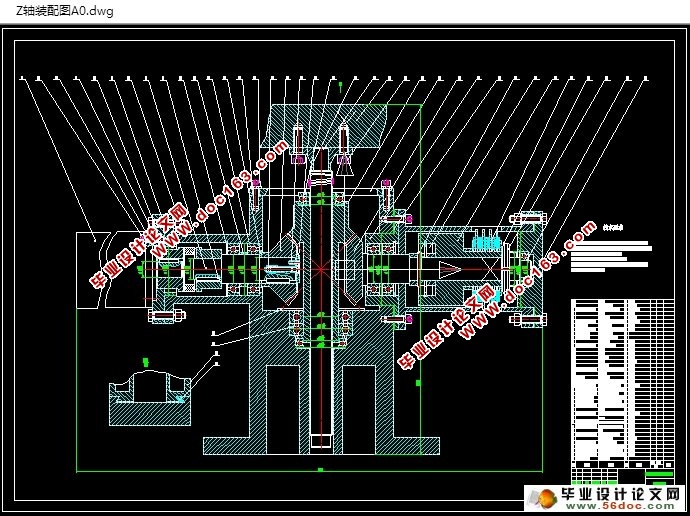
Task: Click the file name Z轴装配图A0.dwg
Action: click(x=65, y=11)
